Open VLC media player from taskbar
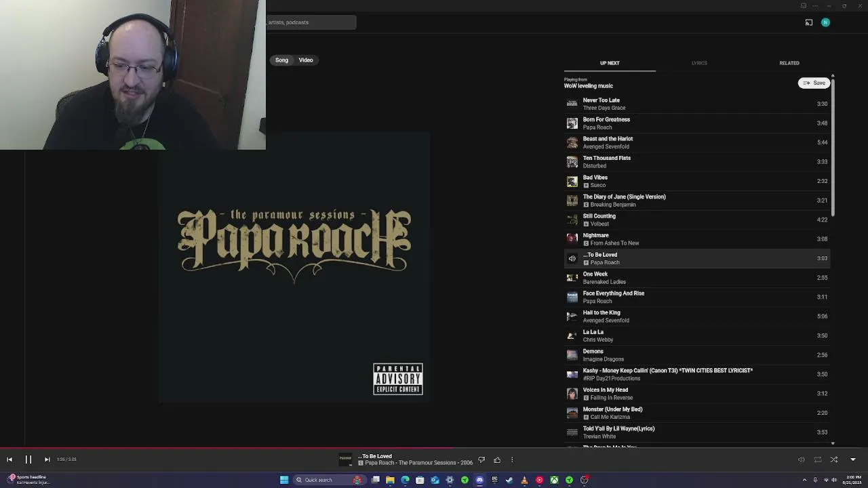Viewport: 868px width, 488px height. [x=524, y=480]
